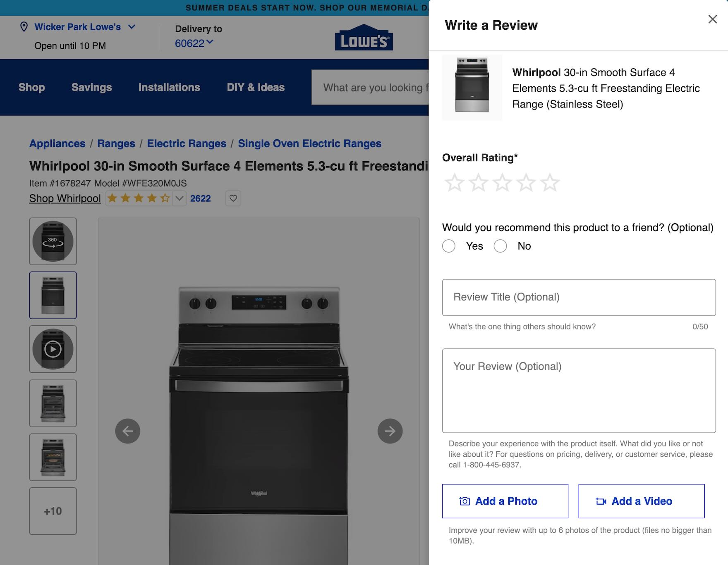
Task: Open the 360 degree view thumbnail
Action: pyautogui.click(x=53, y=241)
